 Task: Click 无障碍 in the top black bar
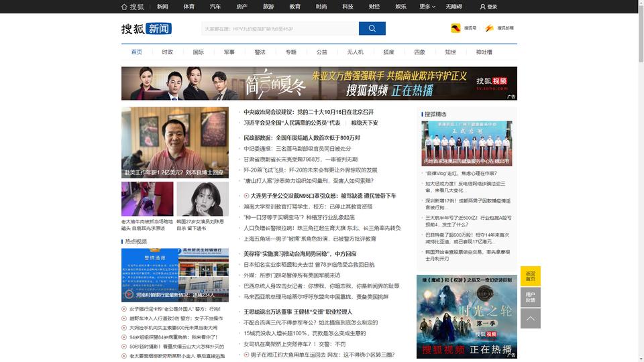[x=454, y=7]
